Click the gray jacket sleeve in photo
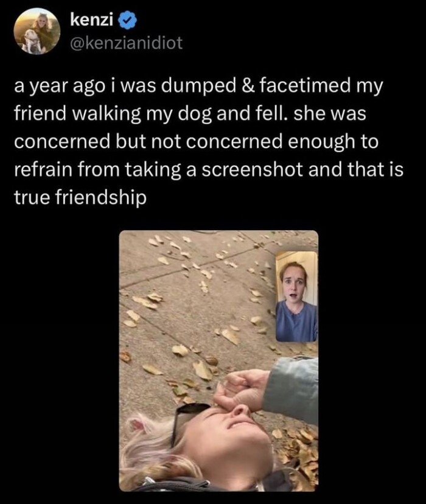426x504 pixels. click(292, 387)
